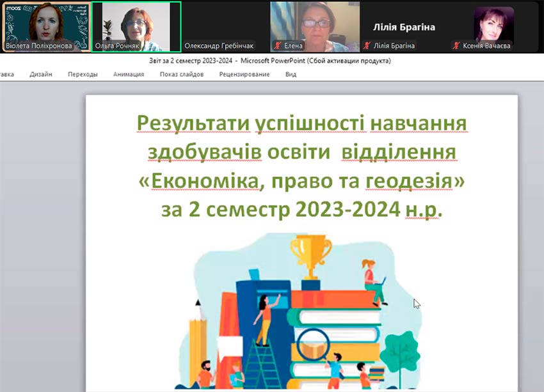The image size is (544, 392).
Task: Click Ксенія Вачасва's muted microphone icon
Action: coord(456,46)
